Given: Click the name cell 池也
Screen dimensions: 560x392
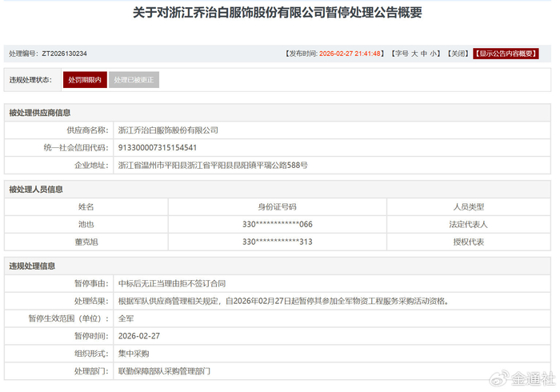Looking at the screenshot, I should (86, 225).
